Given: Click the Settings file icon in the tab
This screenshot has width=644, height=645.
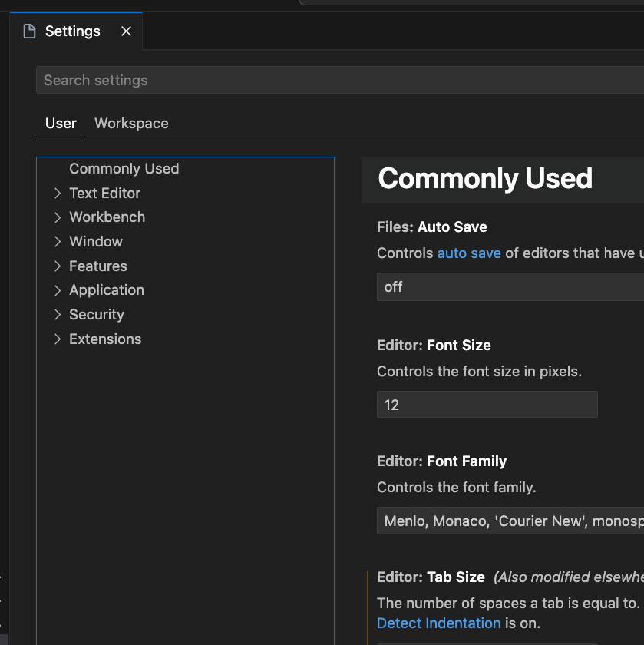Looking at the screenshot, I should 30,31.
